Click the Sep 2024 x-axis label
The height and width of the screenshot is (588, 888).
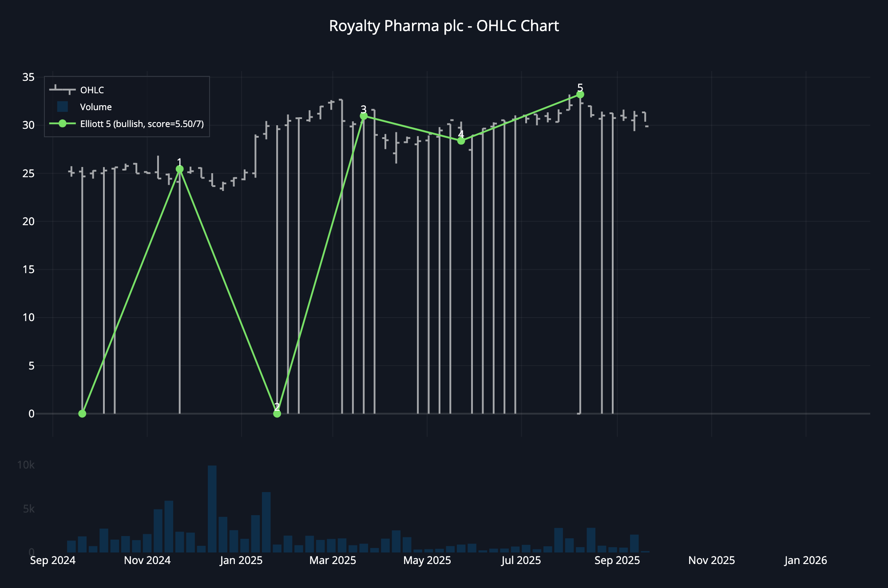click(x=53, y=560)
